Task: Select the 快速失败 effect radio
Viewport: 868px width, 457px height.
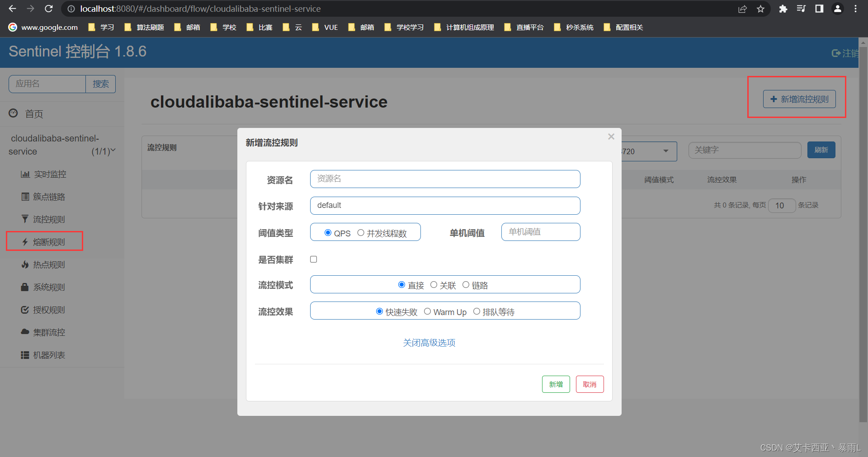Action: [x=380, y=311]
